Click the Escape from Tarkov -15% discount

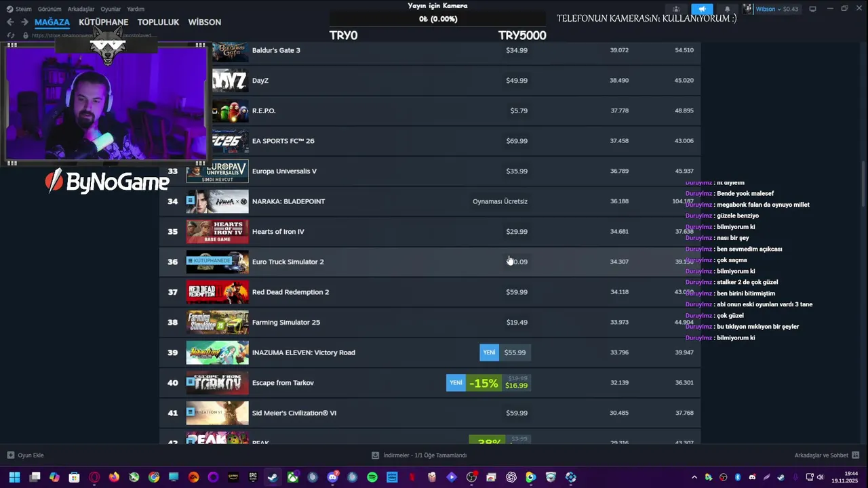484,383
